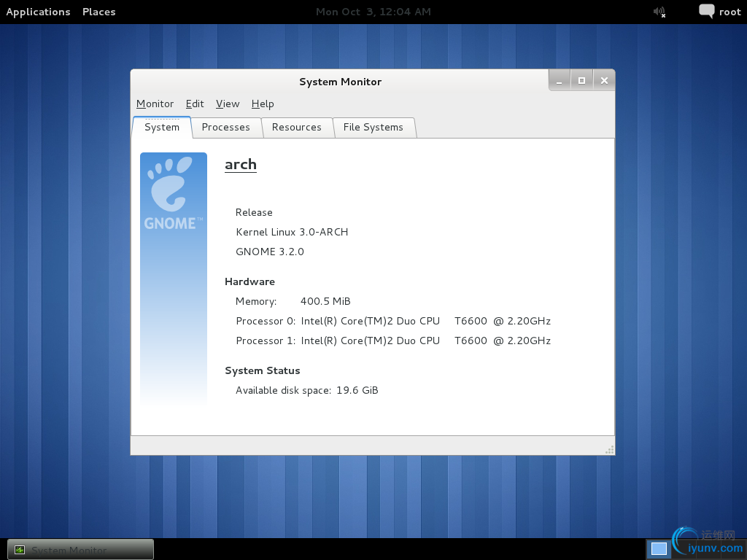Click the System Monitor icon in the taskbar
747x560 pixels.
point(20,550)
